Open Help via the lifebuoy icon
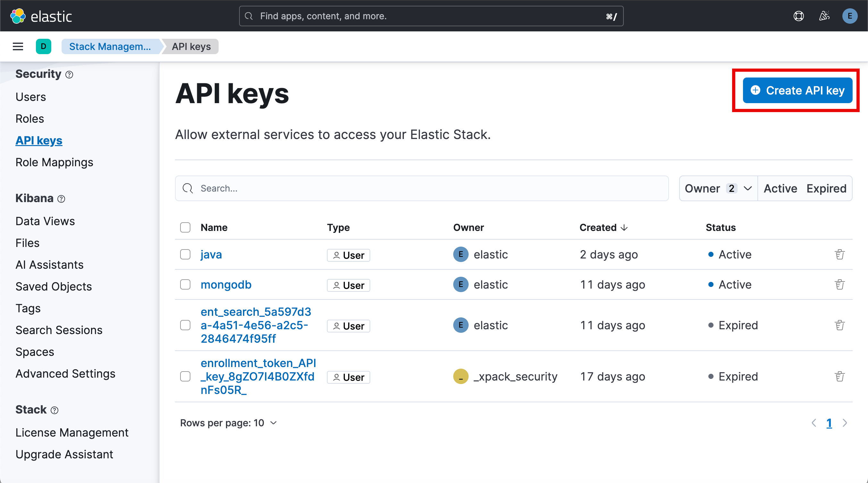The height and width of the screenshot is (483, 868). tap(798, 16)
